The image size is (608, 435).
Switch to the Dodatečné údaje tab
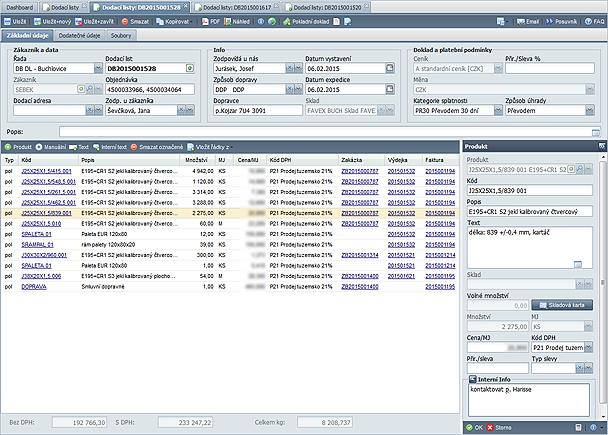tap(79, 36)
